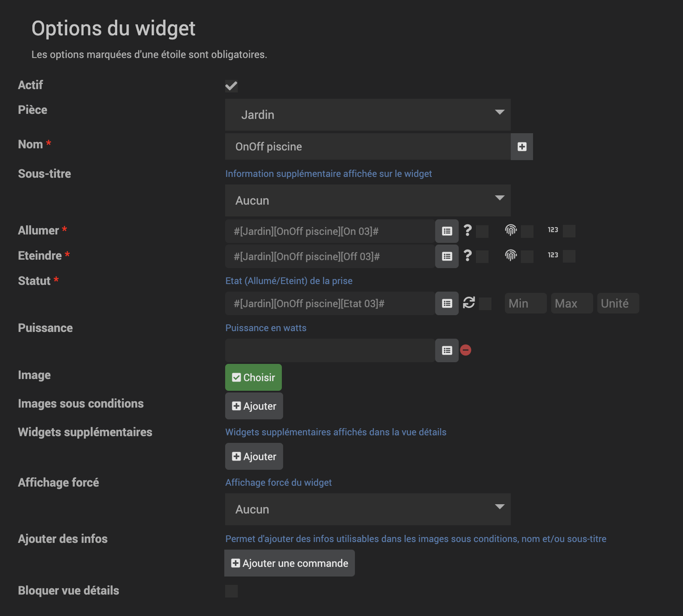Image resolution: width=683 pixels, height=616 pixels.
Task: Open command selector for the Allumer field
Action: click(447, 231)
